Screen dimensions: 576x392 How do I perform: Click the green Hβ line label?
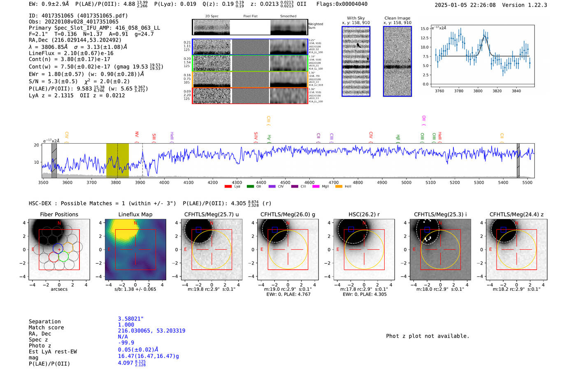[398, 138]
